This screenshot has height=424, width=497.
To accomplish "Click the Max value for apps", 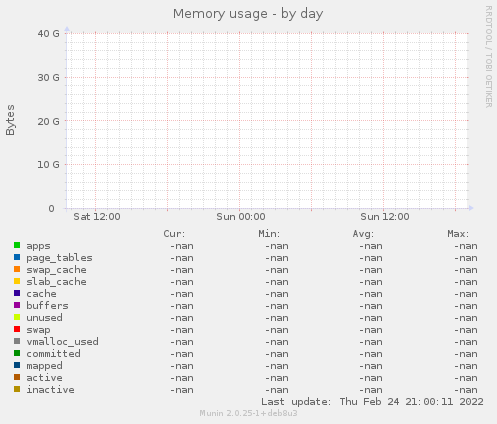I will (466, 246).
